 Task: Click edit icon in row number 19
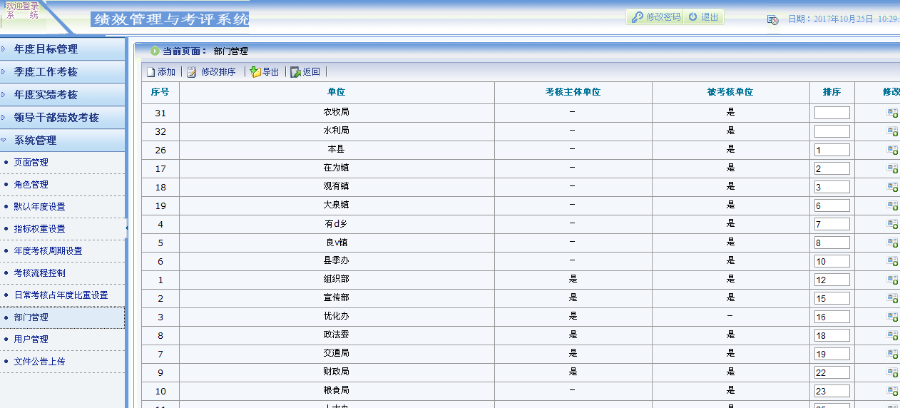point(892,205)
